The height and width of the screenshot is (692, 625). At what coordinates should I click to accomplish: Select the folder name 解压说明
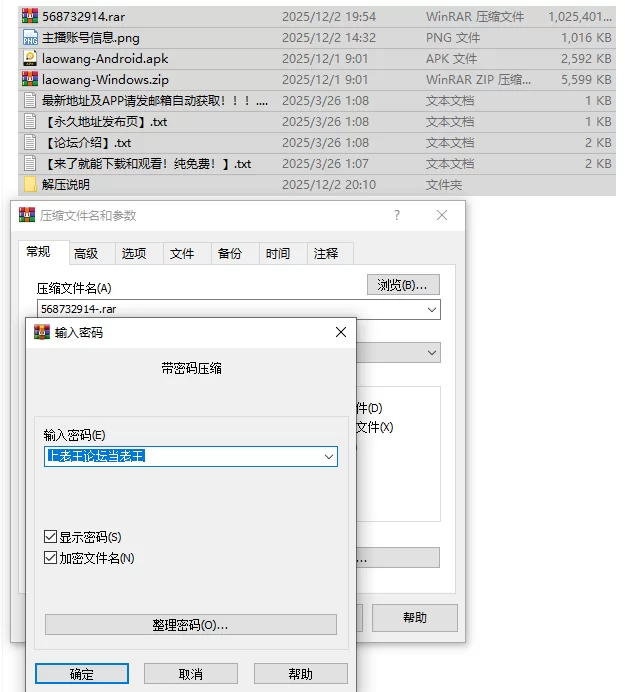click(66, 185)
